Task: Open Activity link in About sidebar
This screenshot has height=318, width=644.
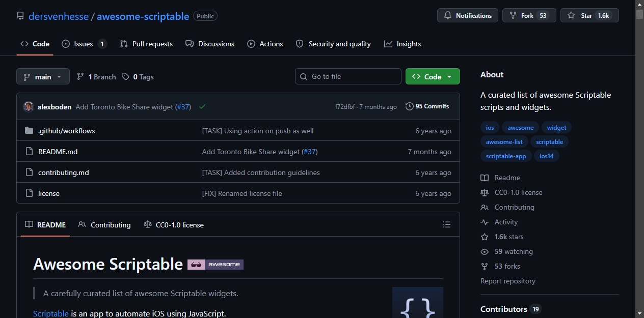Action: click(499, 222)
